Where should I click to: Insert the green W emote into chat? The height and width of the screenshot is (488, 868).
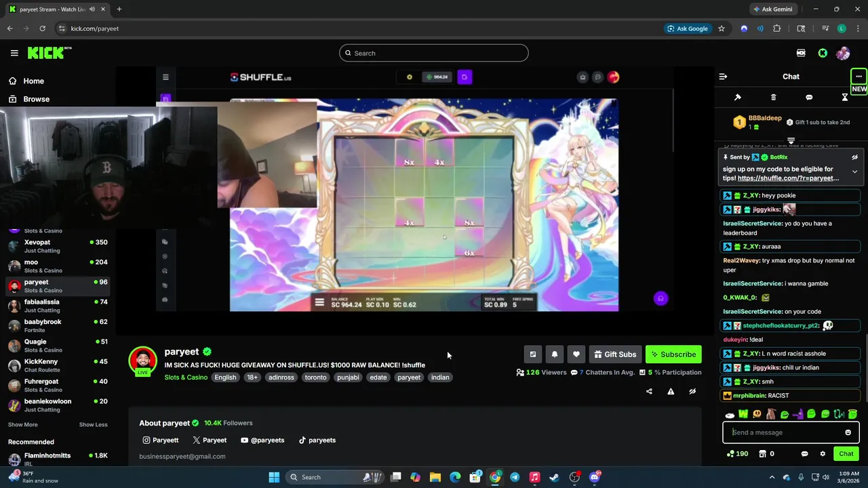pyautogui.click(x=743, y=414)
